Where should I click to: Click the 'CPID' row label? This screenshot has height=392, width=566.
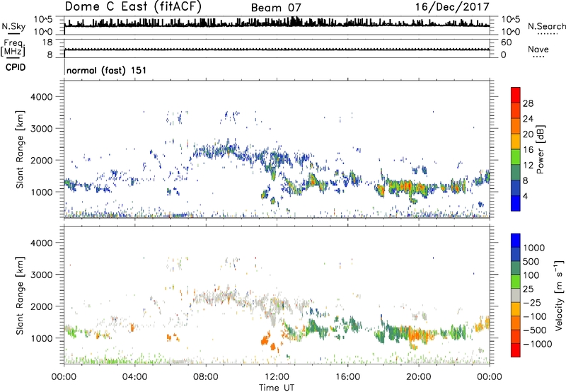[x=16, y=67]
